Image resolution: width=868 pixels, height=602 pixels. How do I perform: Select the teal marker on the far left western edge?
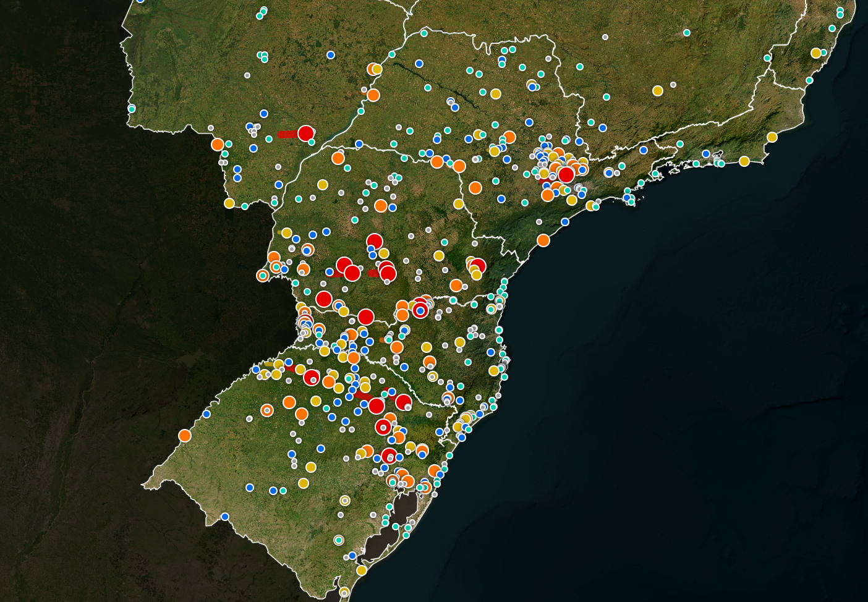pyautogui.click(x=132, y=109)
